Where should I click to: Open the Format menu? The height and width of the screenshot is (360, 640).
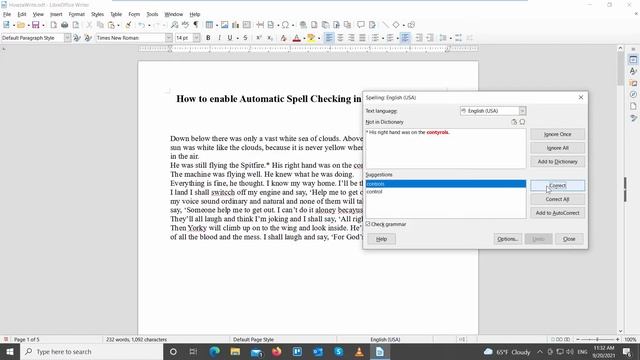76,14
